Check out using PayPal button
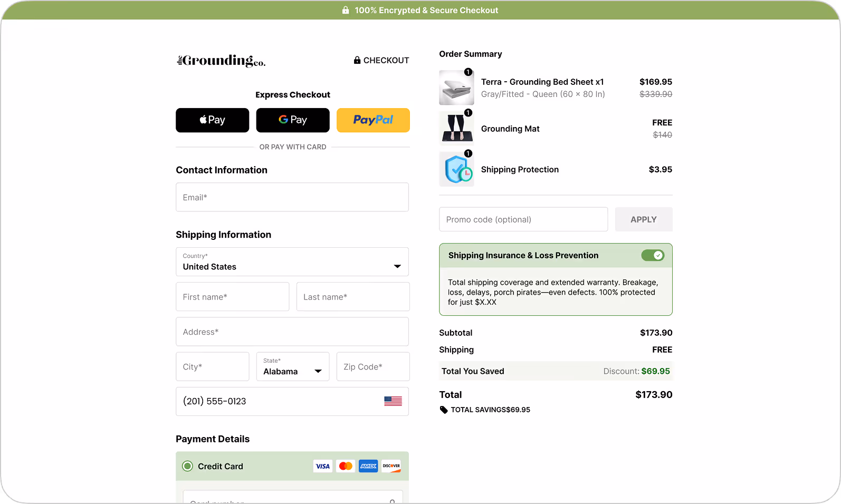The height and width of the screenshot is (504, 841). pyautogui.click(x=373, y=120)
